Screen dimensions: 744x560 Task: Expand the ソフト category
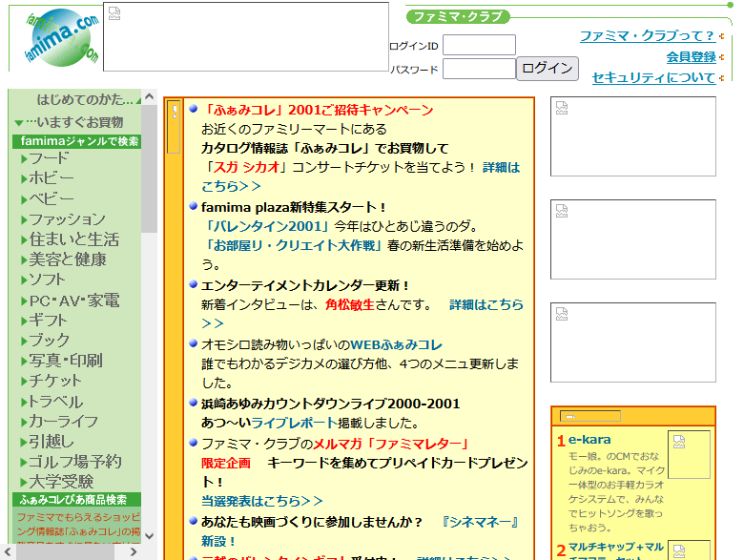click(43, 280)
